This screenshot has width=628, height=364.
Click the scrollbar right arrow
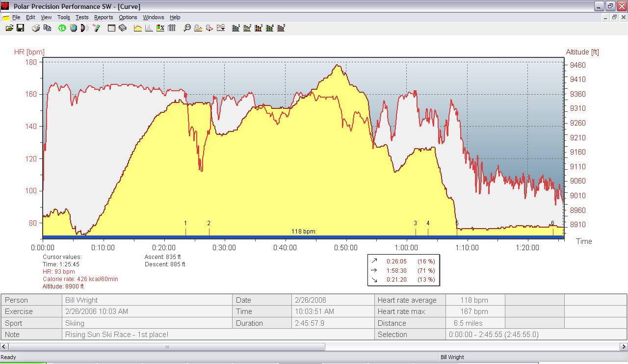(624, 347)
